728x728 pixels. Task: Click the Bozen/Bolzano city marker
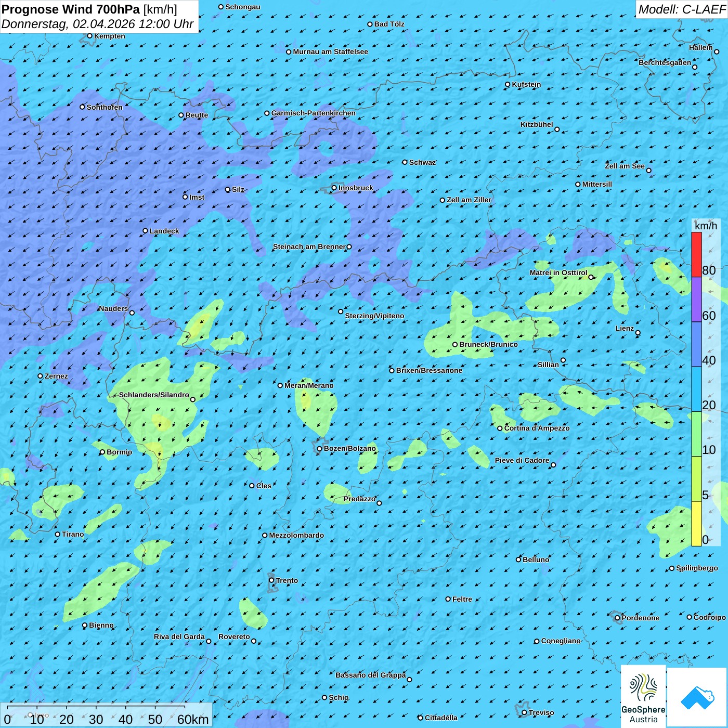tap(319, 449)
